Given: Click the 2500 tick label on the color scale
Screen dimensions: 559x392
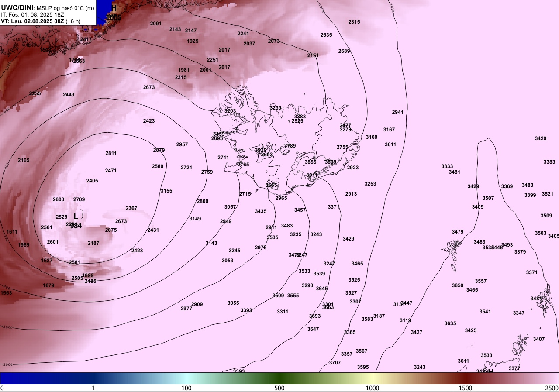Looking at the screenshot, I should [x=552, y=388].
